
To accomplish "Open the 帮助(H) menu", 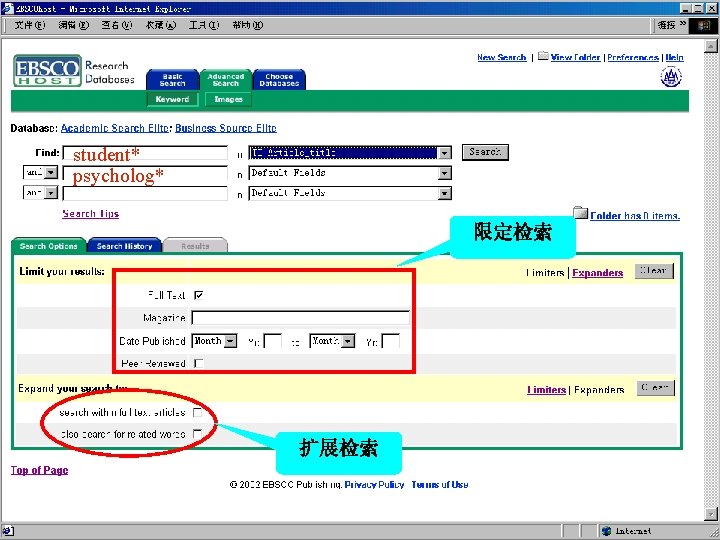I will coord(248,25).
